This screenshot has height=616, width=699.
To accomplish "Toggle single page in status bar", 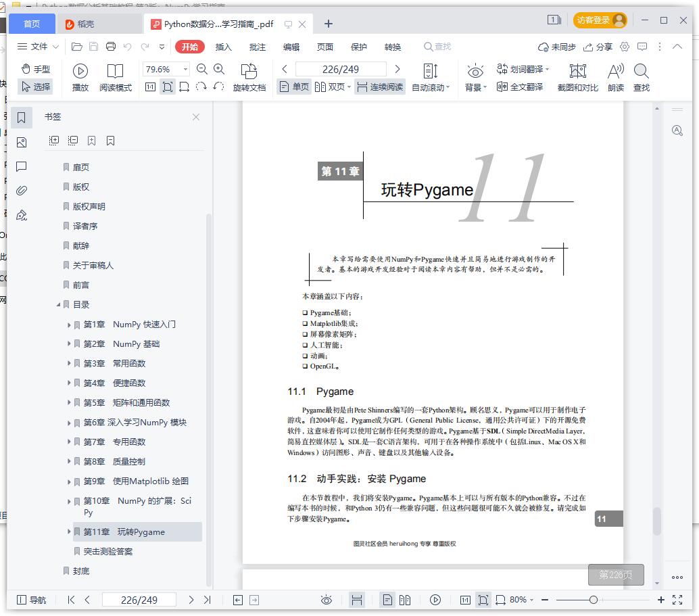I will (x=387, y=600).
